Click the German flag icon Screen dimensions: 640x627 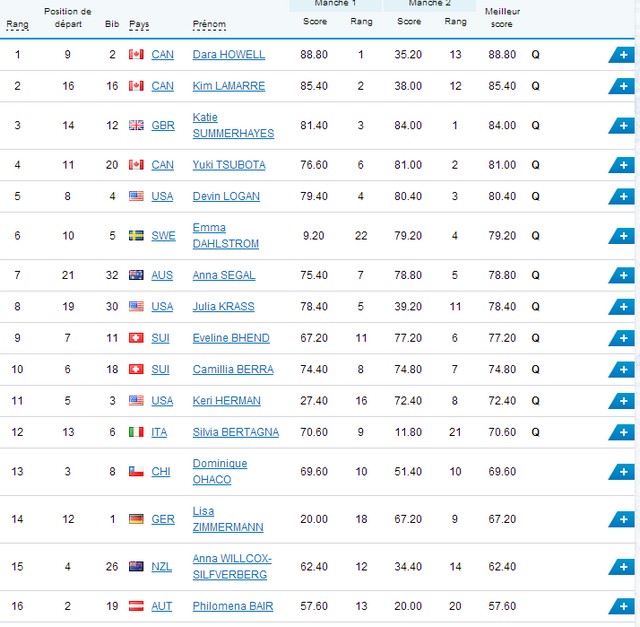click(x=136, y=519)
